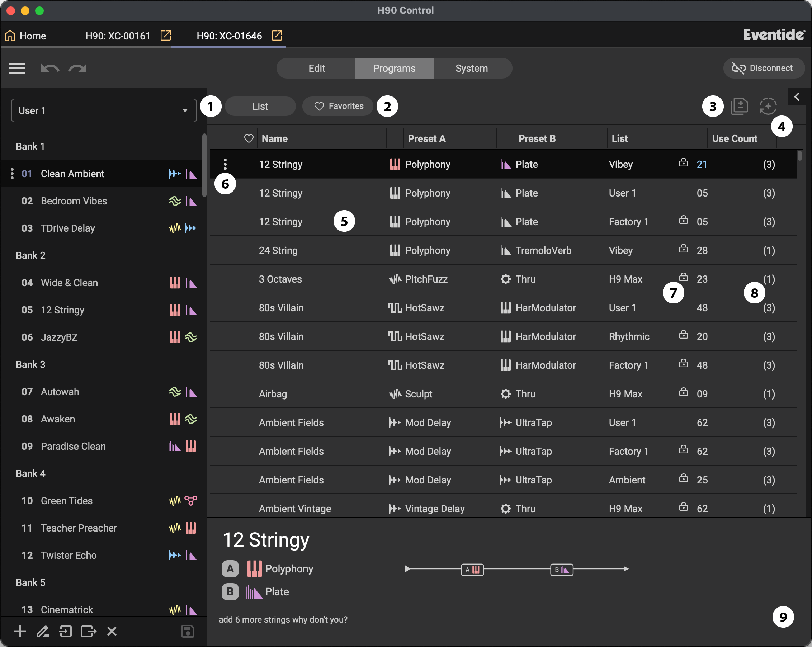
Task: Open three-dot menu beside Clean Ambient
Action: (12, 174)
